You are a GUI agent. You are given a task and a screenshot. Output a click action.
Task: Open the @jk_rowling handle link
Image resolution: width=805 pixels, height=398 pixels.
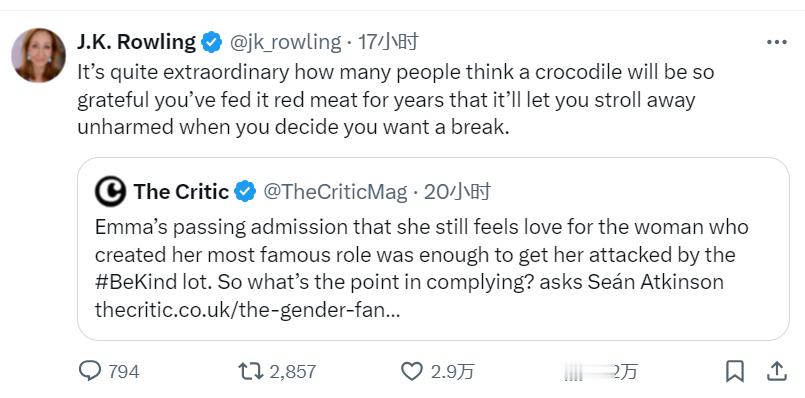point(284,43)
